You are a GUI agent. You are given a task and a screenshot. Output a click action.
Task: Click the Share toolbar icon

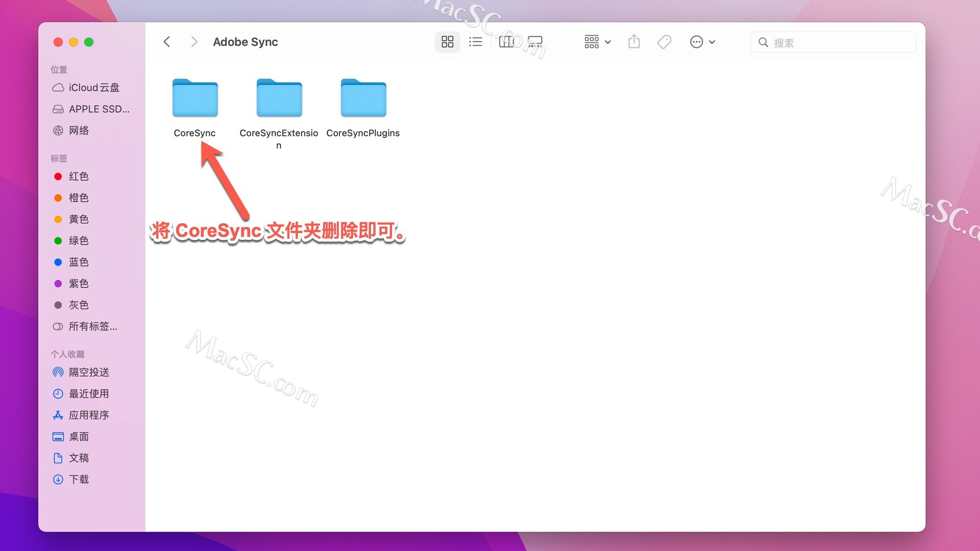[x=634, y=42]
